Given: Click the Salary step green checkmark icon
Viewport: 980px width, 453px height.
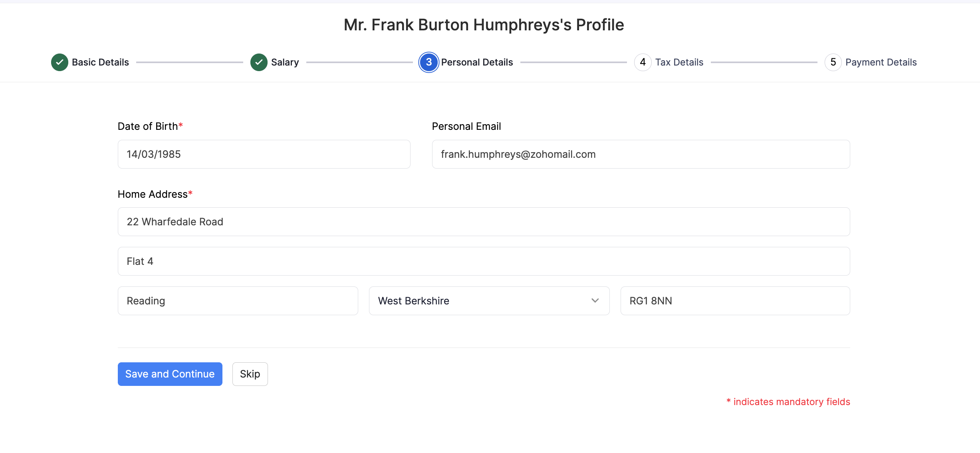Looking at the screenshot, I should point(259,62).
